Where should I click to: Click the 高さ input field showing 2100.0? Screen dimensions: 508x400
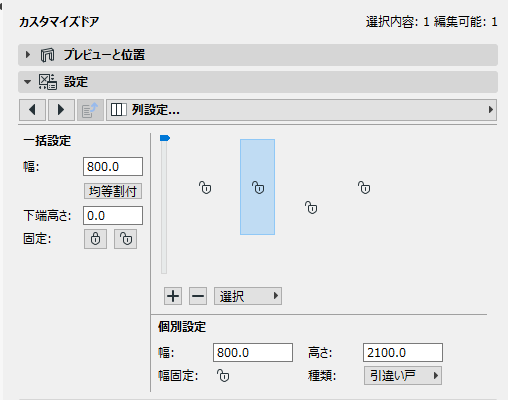[403, 353]
